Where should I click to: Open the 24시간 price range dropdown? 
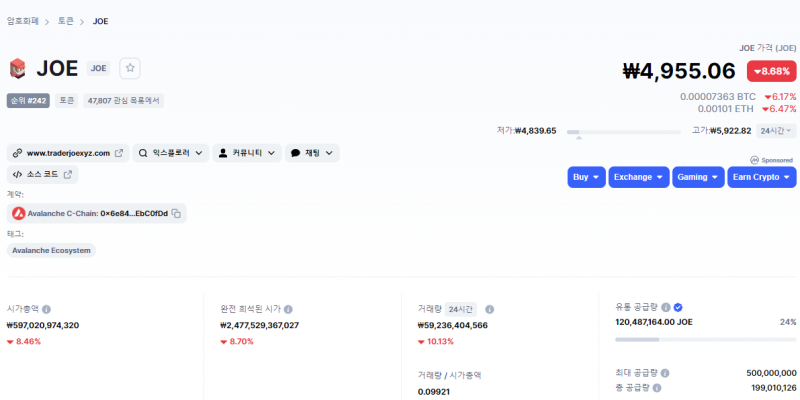pyautogui.click(x=776, y=131)
